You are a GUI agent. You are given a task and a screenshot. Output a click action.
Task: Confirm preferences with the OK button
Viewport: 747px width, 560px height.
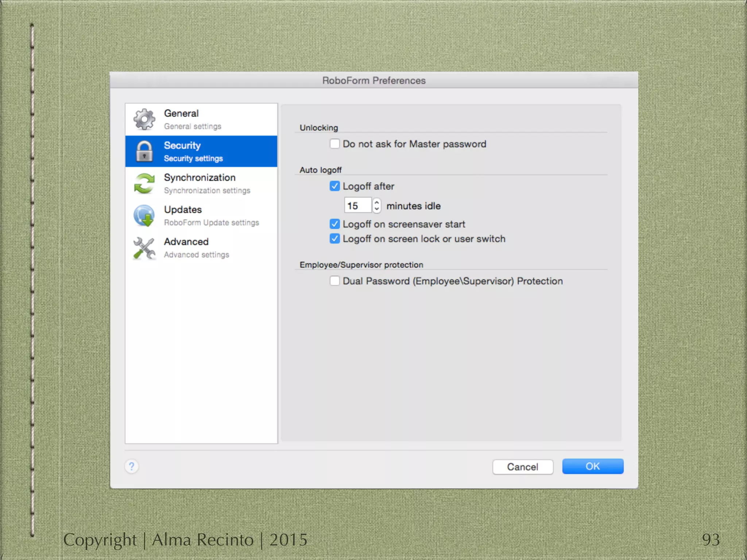pos(592,466)
